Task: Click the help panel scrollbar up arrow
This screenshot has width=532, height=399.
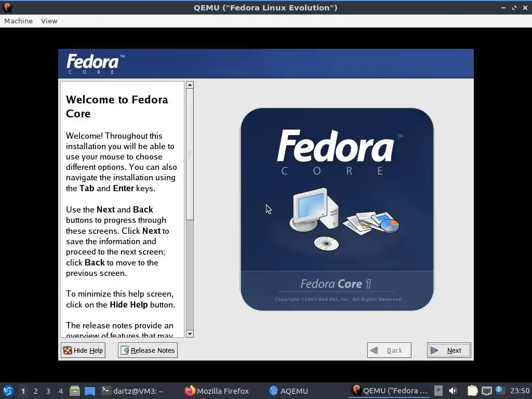Action: tap(190, 85)
